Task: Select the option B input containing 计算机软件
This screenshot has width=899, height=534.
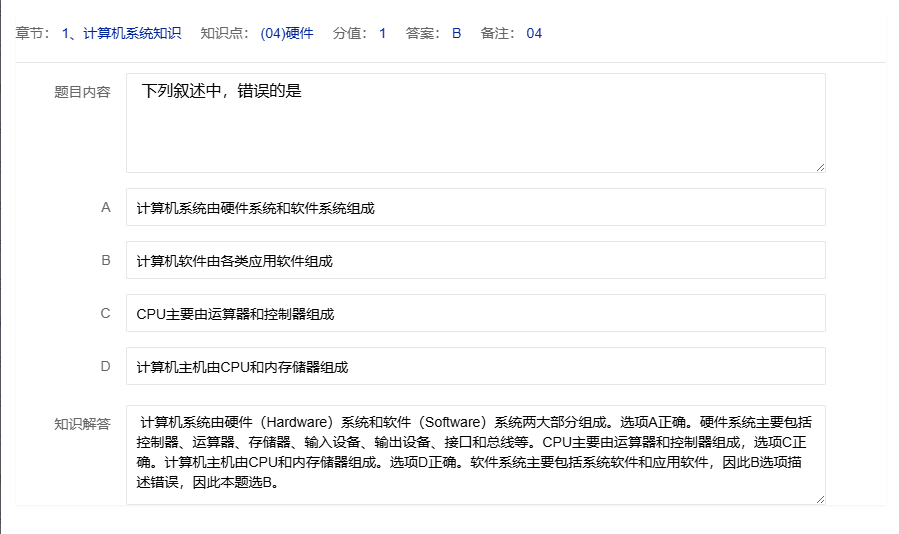Action: point(475,261)
